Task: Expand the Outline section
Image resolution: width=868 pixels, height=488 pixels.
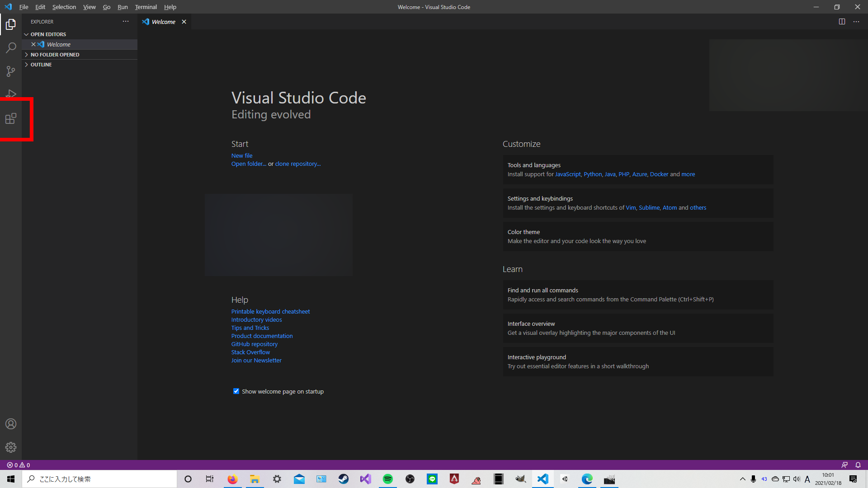Action: pos(41,64)
